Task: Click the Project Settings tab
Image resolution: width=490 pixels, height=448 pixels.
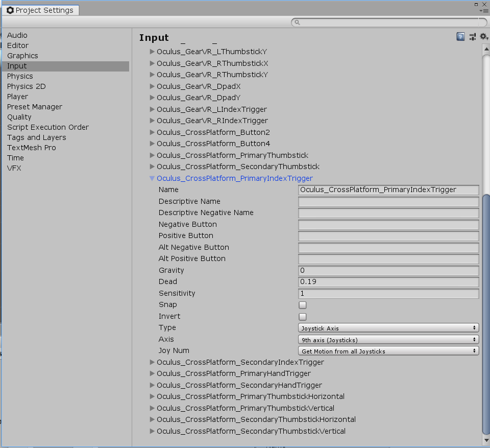Action: coord(40,10)
